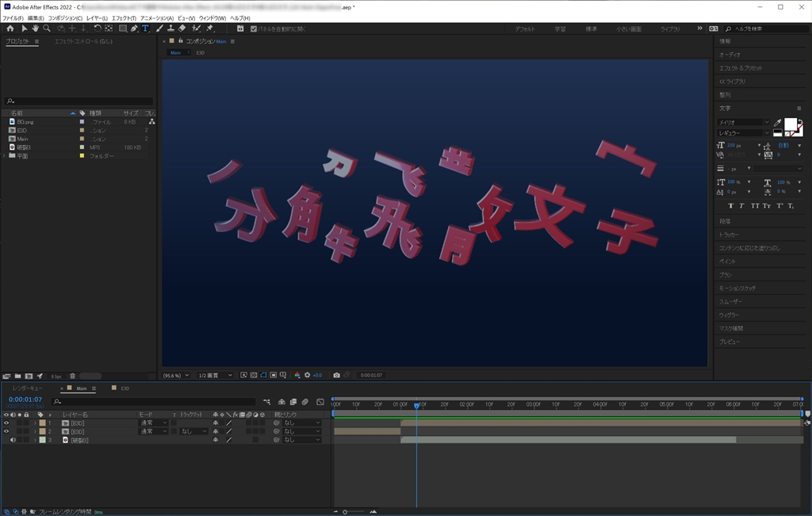Viewport: 812px width, 516px height.
Task: Select the Horizontal Type tool
Action: tap(145, 29)
